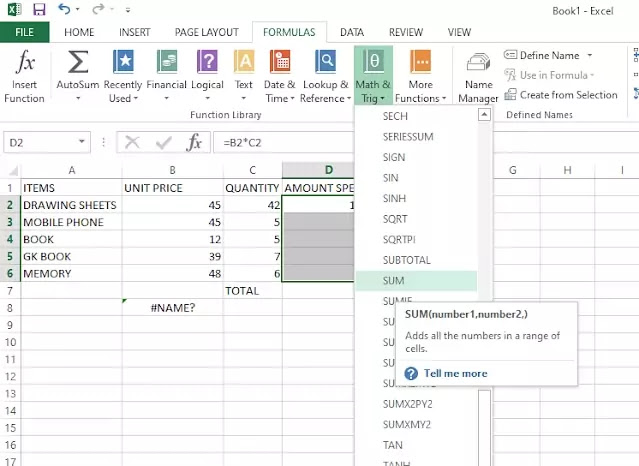Click the formula bar containing =B2*C2
639x466 pixels.
[283, 143]
